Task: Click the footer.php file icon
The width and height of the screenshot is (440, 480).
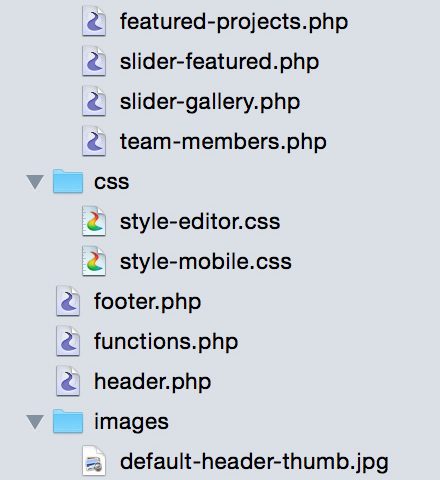Action: pos(68,301)
